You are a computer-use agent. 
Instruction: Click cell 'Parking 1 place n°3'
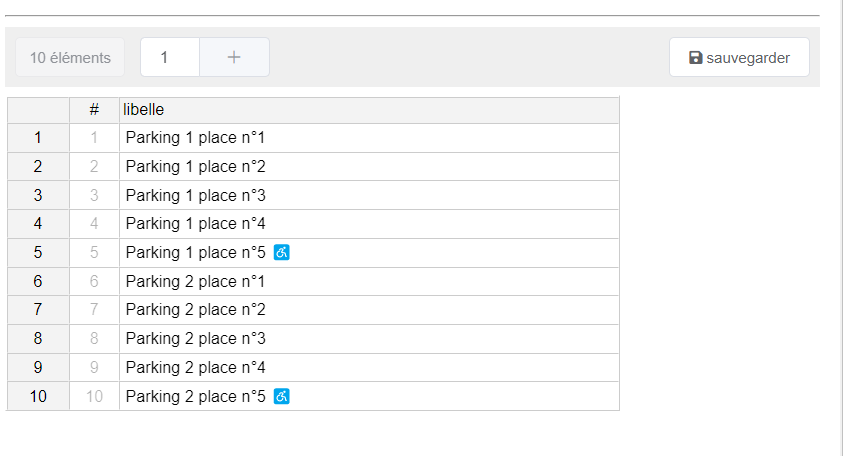[x=369, y=195]
